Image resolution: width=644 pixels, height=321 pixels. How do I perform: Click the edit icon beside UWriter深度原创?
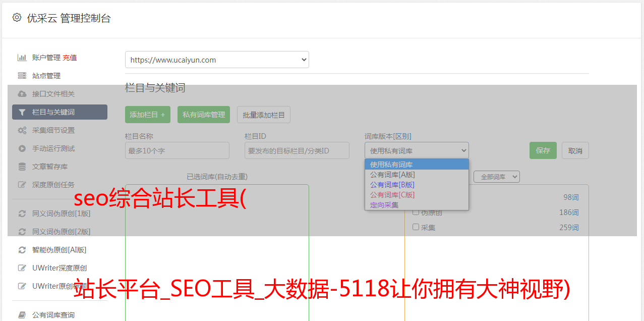click(22, 268)
